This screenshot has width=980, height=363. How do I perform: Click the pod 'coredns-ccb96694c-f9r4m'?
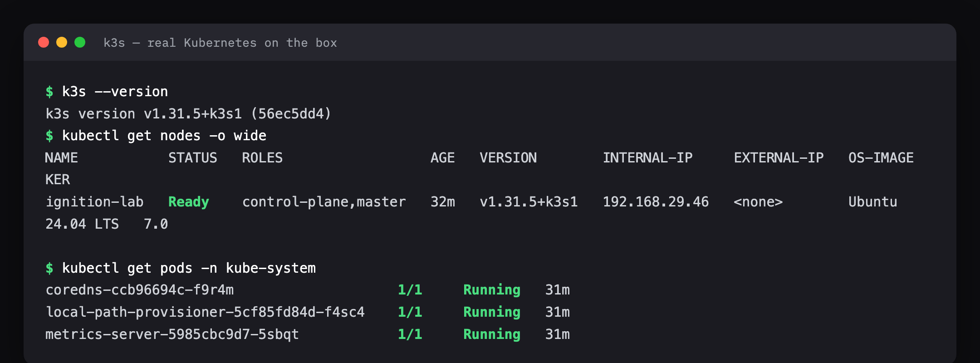140,290
